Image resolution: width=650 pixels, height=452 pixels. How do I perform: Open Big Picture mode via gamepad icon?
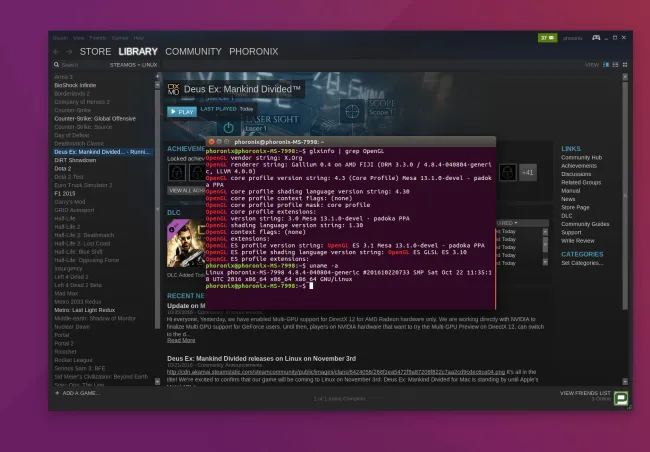596,38
